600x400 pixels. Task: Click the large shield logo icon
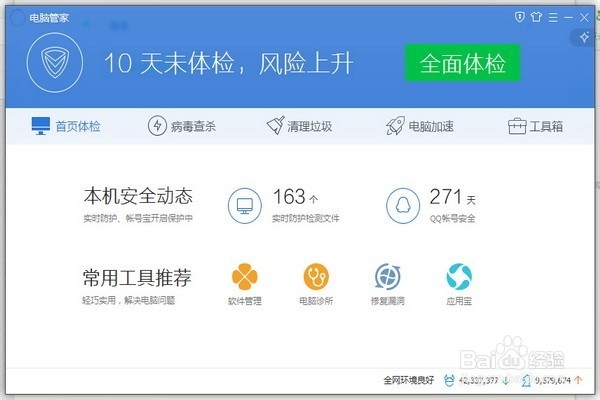tap(55, 62)
